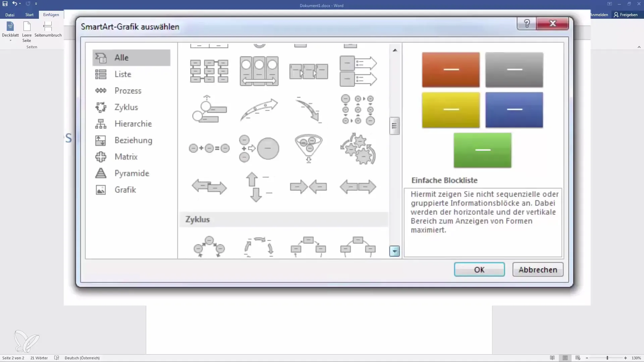Choose the up and down arrows layout

tap(259, 187)
